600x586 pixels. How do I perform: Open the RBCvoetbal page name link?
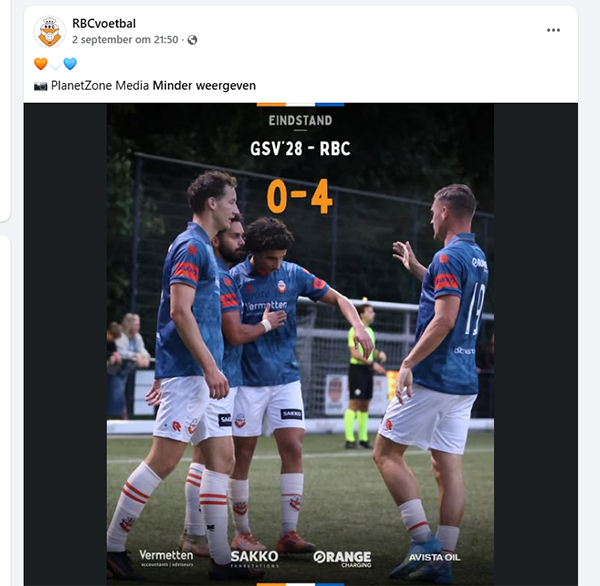point(104,24)
